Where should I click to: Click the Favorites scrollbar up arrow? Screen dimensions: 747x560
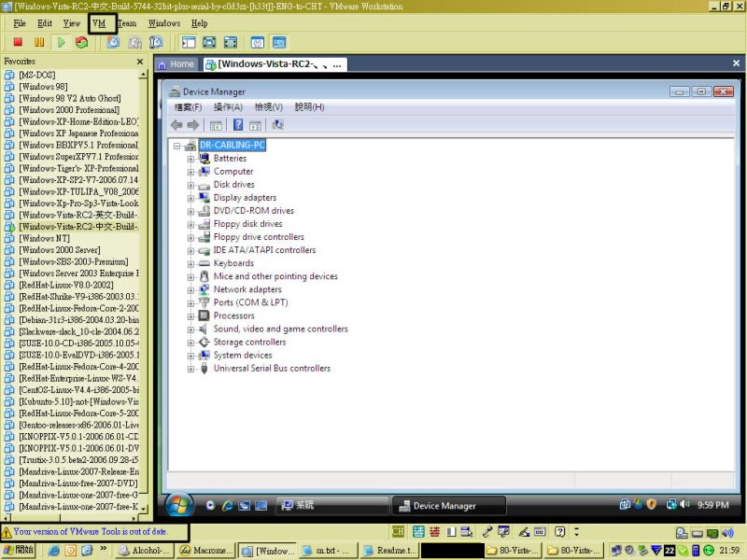[143, 75]
